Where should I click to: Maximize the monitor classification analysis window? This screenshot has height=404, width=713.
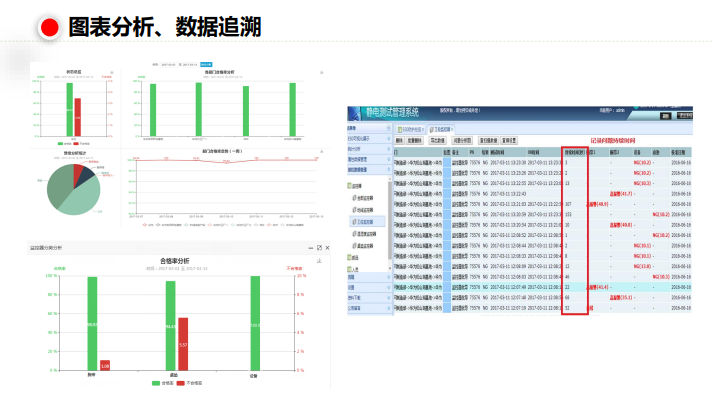point(319,247)
